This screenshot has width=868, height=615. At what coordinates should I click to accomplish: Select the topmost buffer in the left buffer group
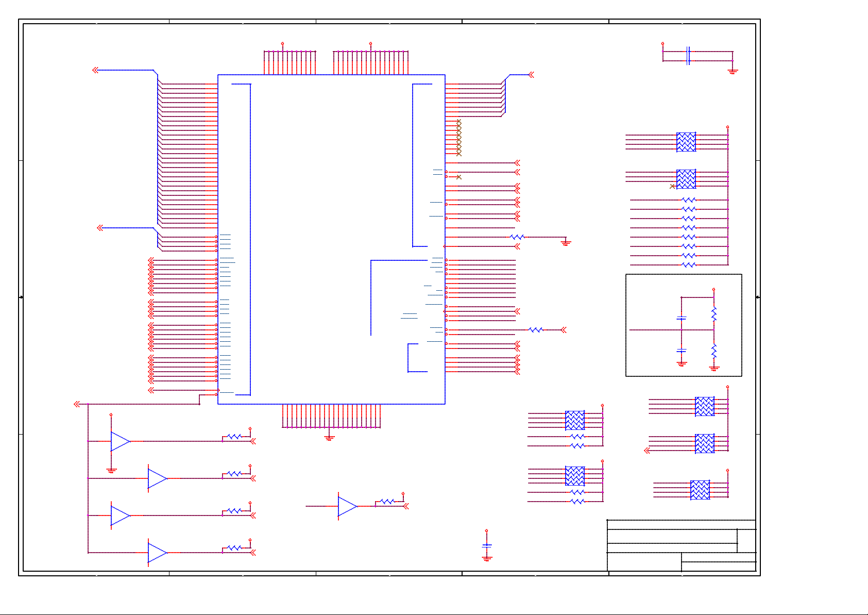pos(120,441)
